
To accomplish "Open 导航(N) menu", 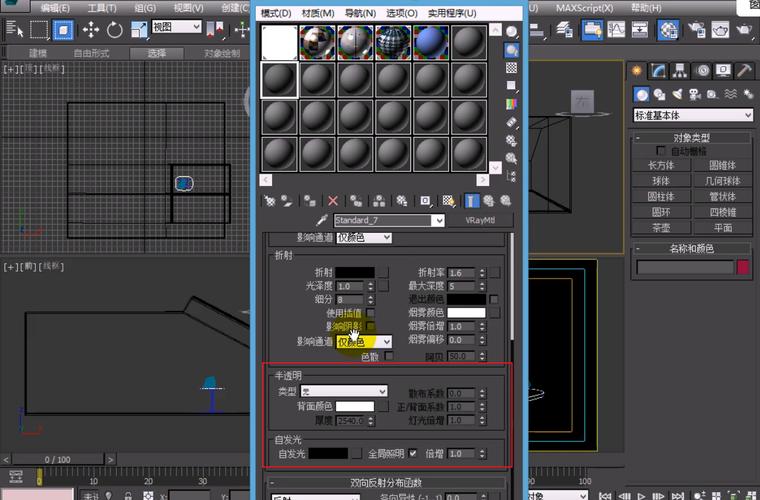I will point(360,13).
